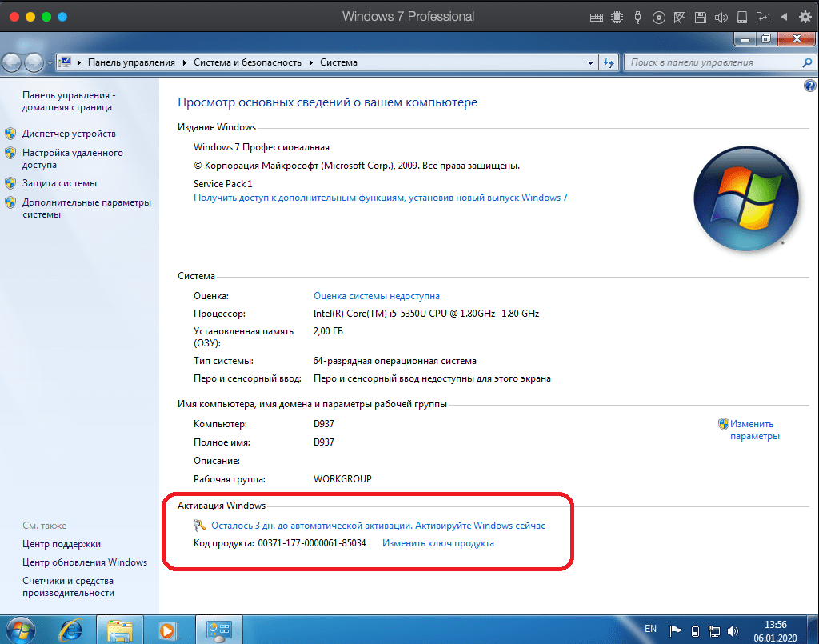Open link to get new Windows 7 edition features
Viewport: 819px width, 644px height.
[380, 198]
